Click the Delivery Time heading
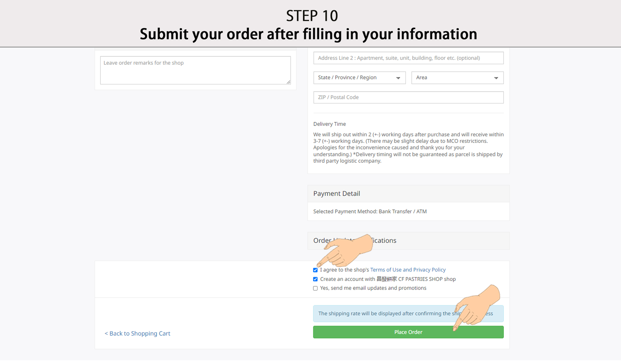 [x=329, y=124]
